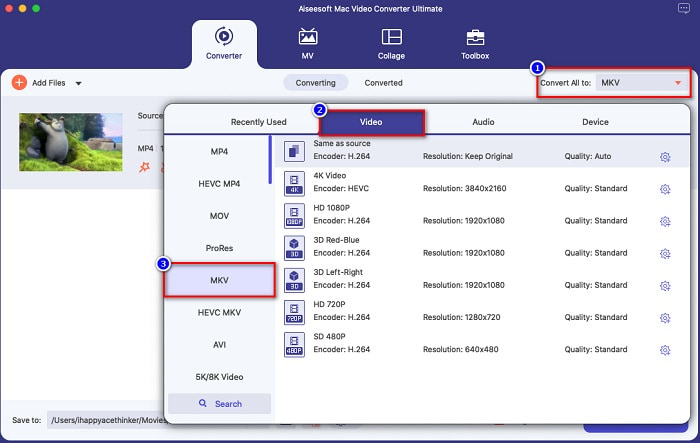Open the feedback chat icon in title bar
Image resolution: width=700 pixels, height=443 pixels.
click(x=683, y=8)
